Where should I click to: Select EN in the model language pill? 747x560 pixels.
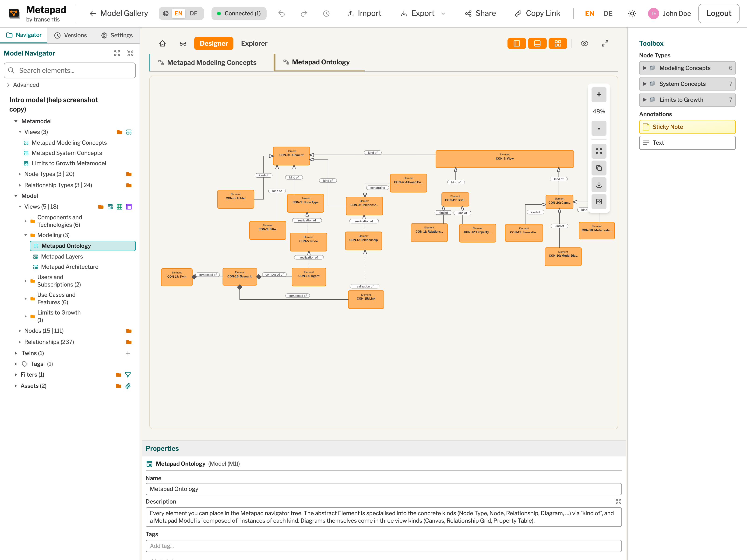point(178,14)
